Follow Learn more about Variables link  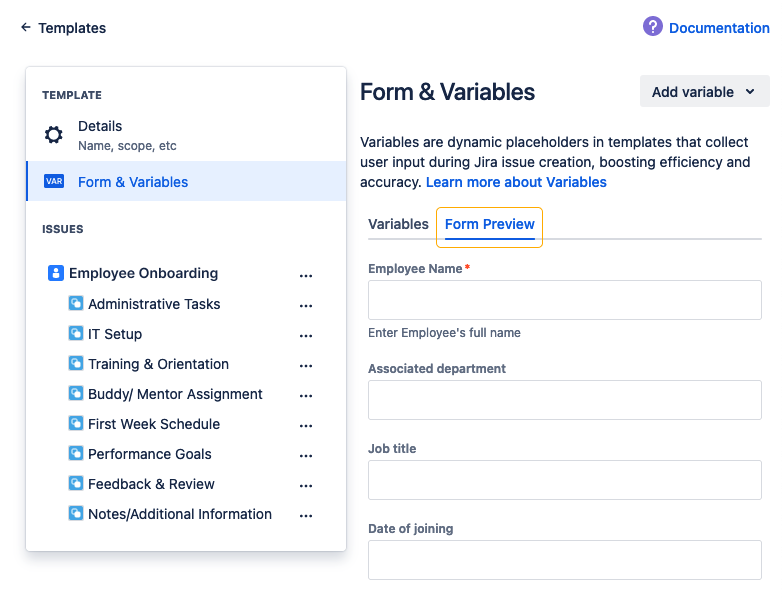pyautogui.click(x=516, y=182)
